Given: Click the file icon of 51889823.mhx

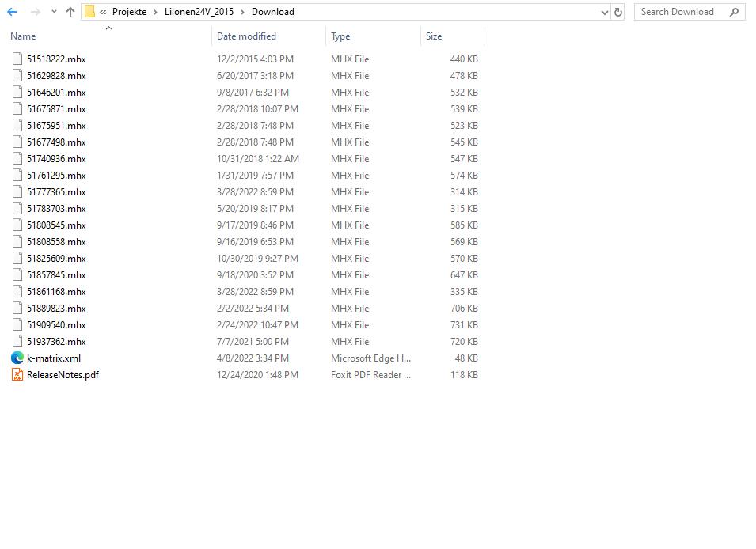Looking at the screenshot, I should (x=17, y=309).
